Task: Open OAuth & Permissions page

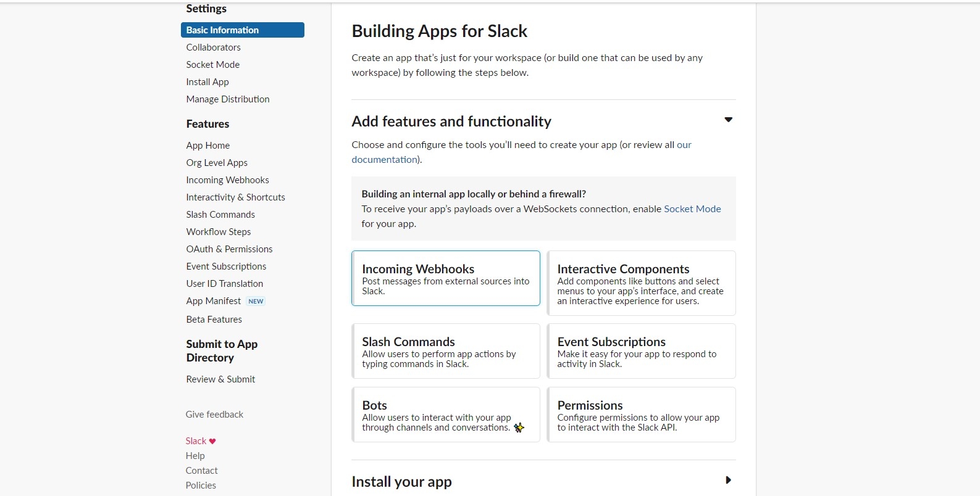Action: [230, 249]
